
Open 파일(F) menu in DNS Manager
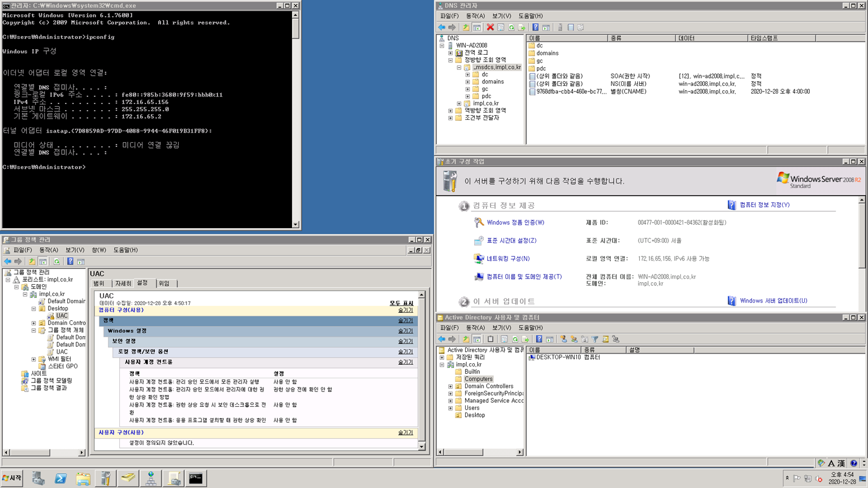[450, 16]
